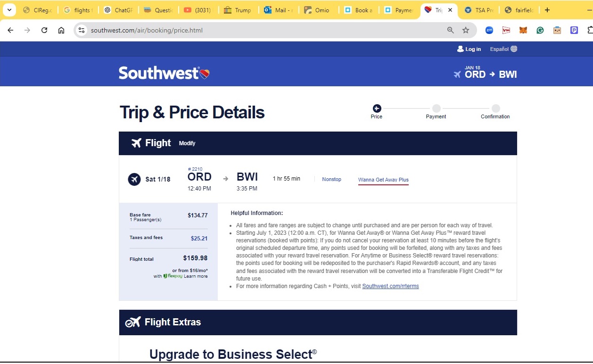593x364 pixels.
Task: Click the site information icon in address bar
Action: pos(82,30)
